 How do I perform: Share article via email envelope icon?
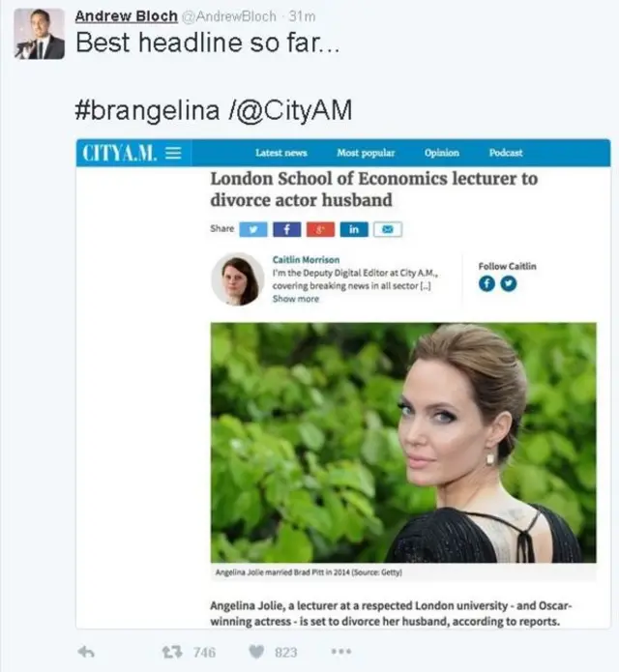click(x=388, y=229)
